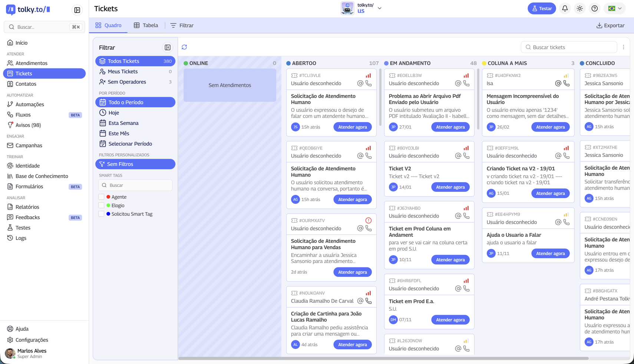Click the Exportar button
The height and width of the screenshot is (364, 634).
[610, 26]
